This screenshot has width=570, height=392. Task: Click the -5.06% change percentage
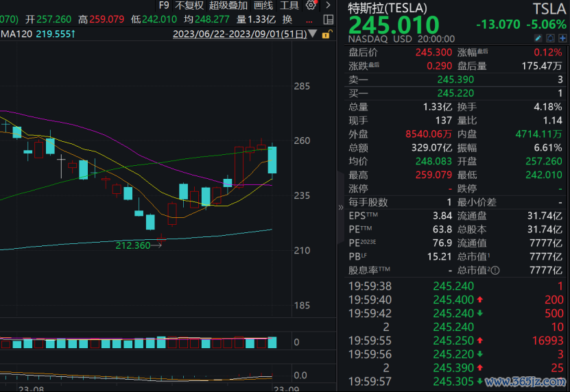pos(547,25)
